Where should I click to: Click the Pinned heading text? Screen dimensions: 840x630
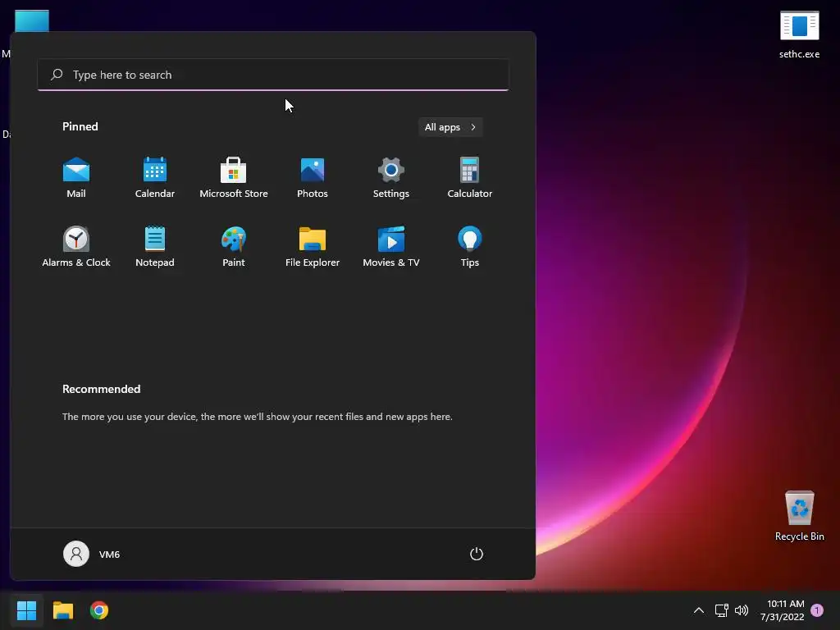click(80, 126)
